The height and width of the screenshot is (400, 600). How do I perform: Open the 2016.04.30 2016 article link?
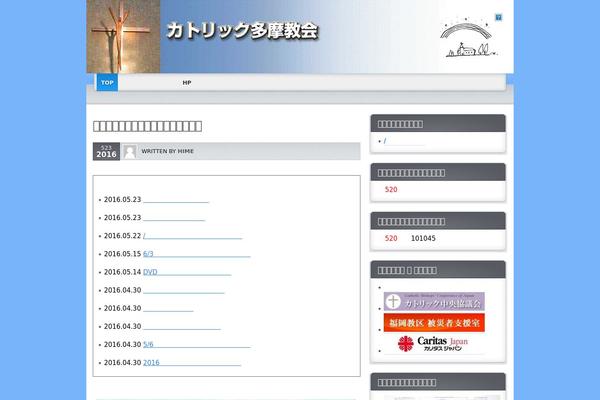click(x=192, y=362)
